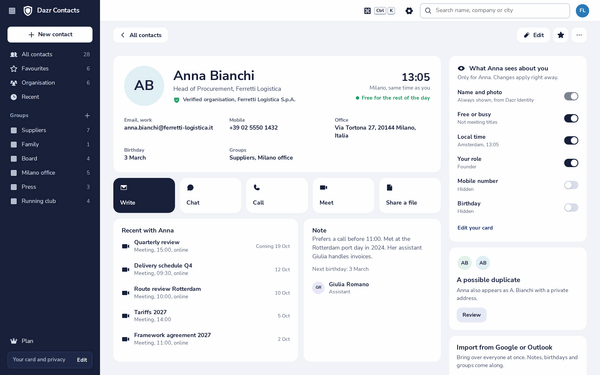
Task: Open the Delivery schedule Q4 meeting
Action: tap(205, 269)
